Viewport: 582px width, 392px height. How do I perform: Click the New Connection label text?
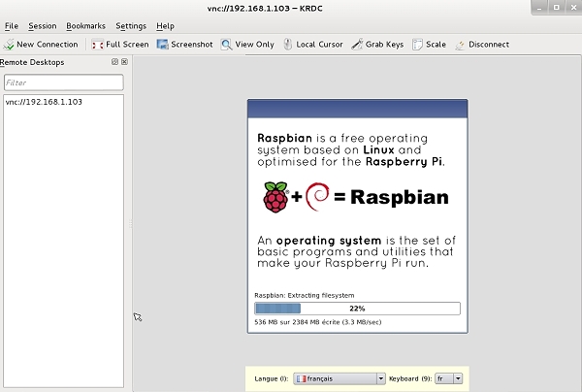tap(48, 45)
